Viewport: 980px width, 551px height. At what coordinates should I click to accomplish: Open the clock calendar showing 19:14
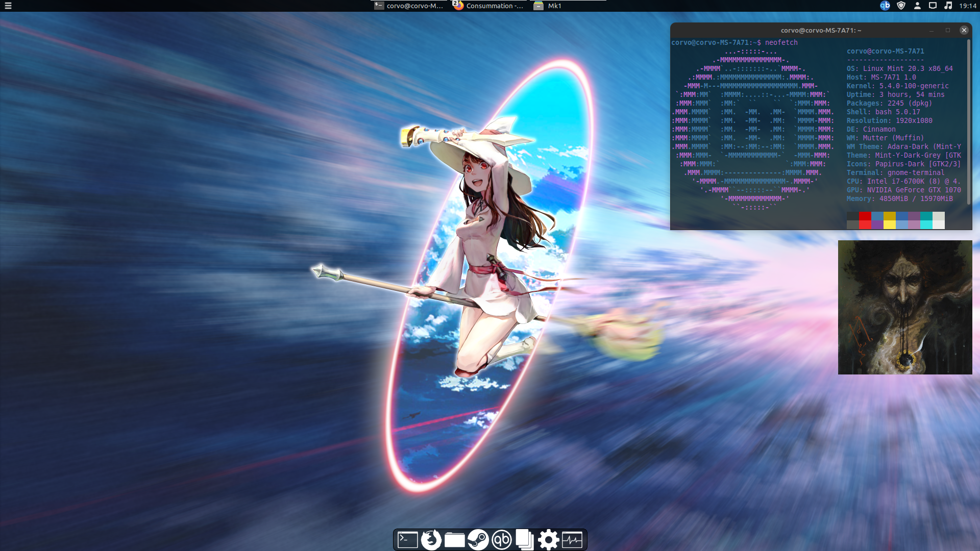point(968,6)
